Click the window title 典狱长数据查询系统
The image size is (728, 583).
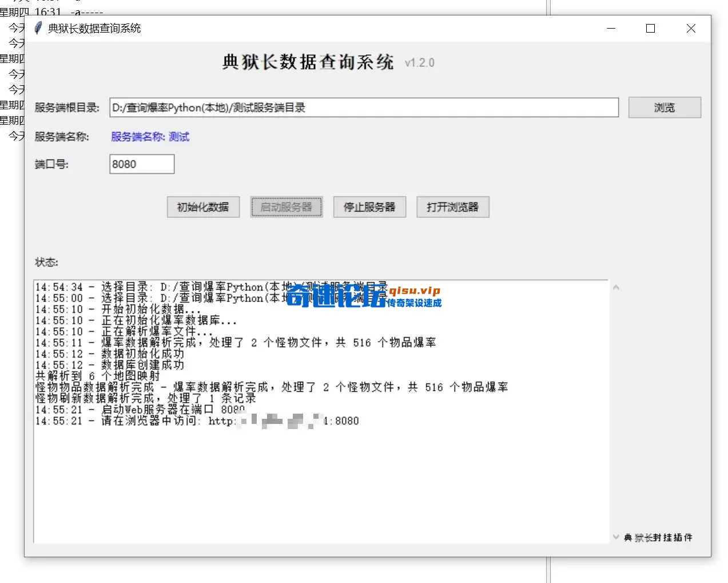[94, 27]
